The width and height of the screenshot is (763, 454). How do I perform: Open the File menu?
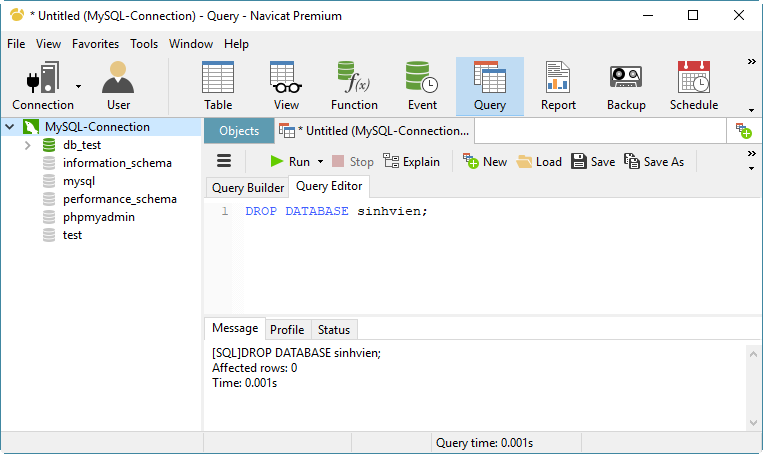16,44
